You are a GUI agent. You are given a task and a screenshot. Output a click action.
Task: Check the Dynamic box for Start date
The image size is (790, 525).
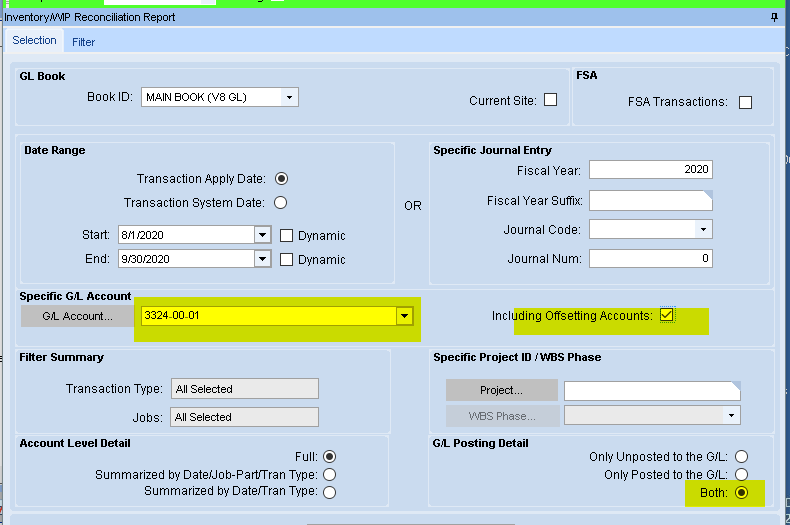(x=286, y=235)
